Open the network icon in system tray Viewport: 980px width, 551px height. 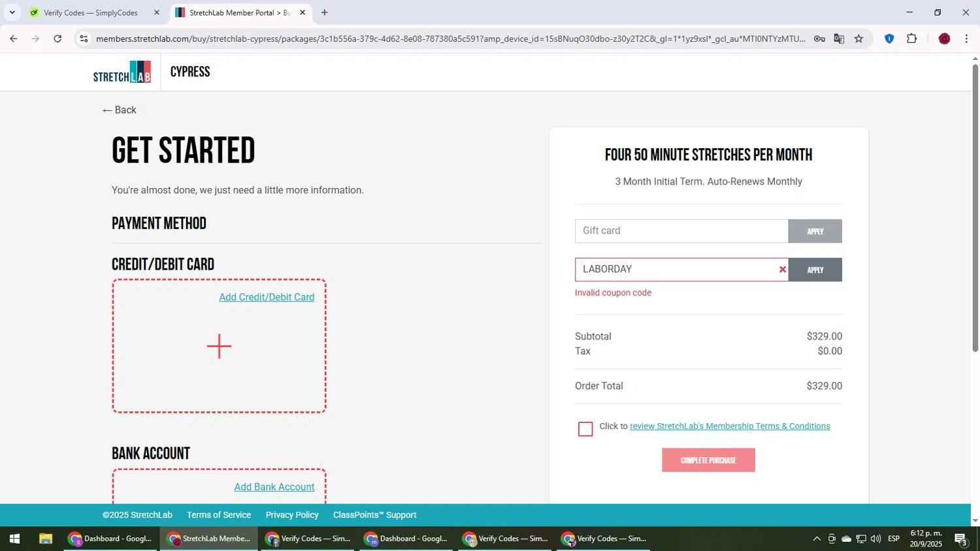coord(861,539)
